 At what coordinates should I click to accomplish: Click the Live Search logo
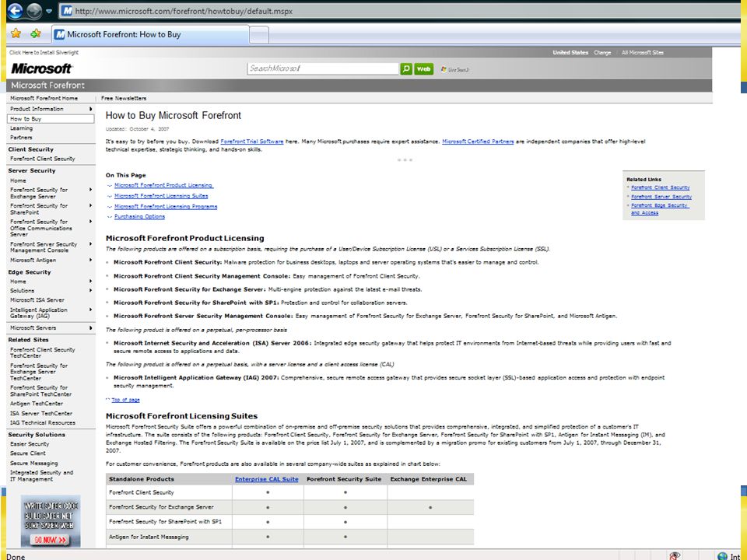(x=455, y=69)
